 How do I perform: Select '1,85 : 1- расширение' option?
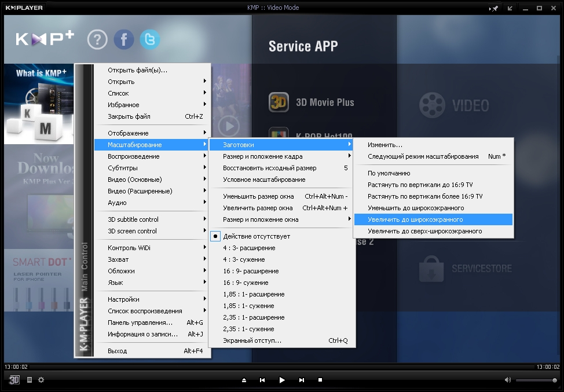[x=282, y=294]
